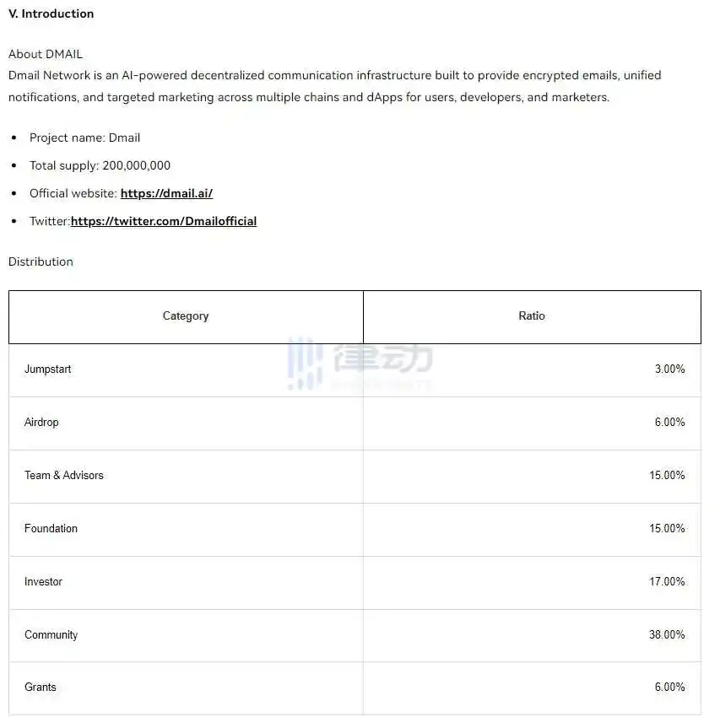Select the Investor row label

click(x=43, y=581)
